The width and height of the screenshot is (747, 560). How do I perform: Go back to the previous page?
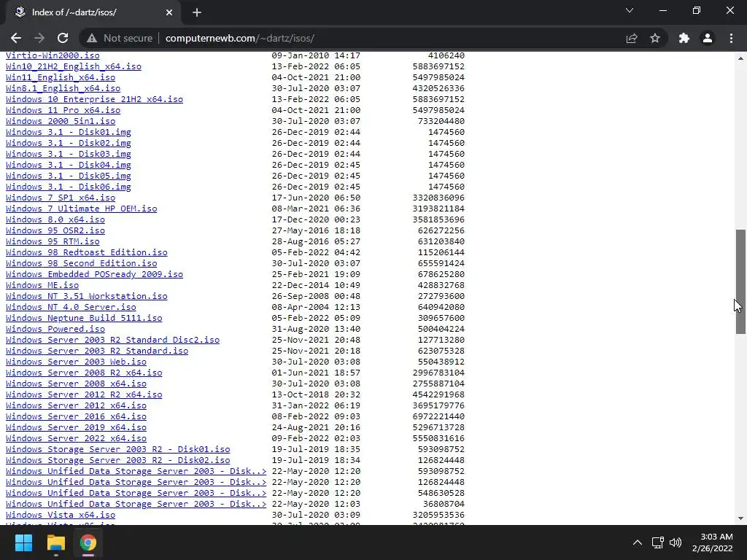16,38
